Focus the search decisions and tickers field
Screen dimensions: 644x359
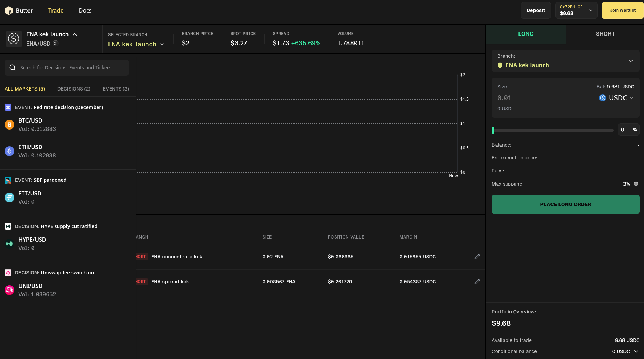click(x=67, y=68)
